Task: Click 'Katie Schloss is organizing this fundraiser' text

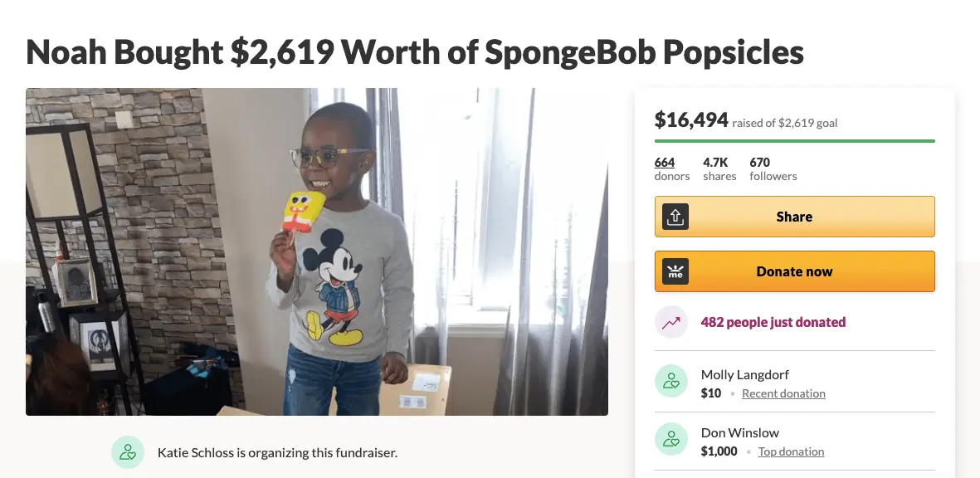Action: (x=277, y=452)
